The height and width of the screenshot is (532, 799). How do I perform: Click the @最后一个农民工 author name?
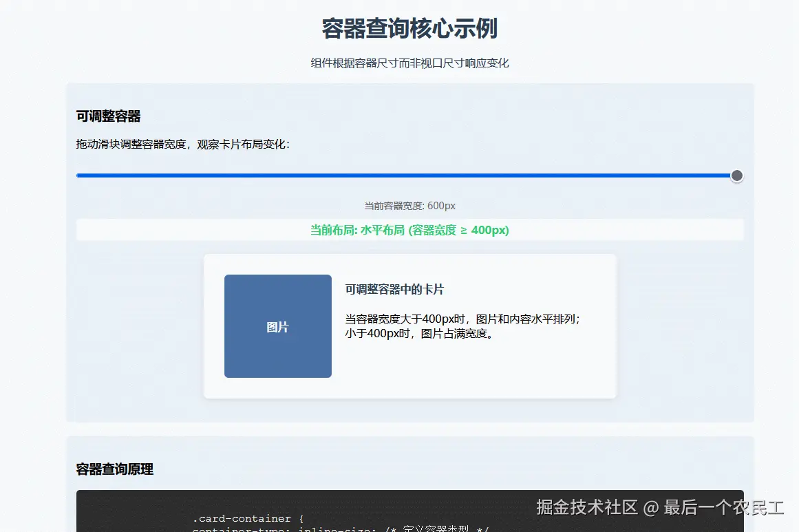pos(716,508)
